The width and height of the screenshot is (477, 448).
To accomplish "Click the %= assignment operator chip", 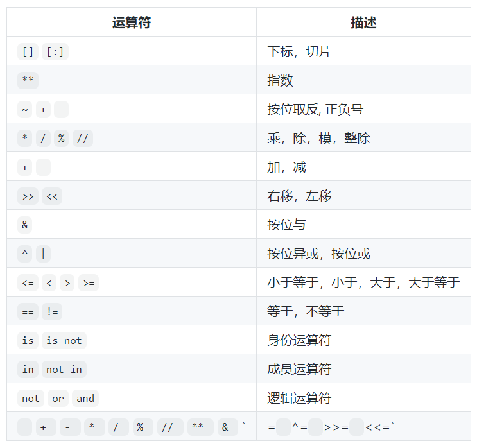I will [143, 427].
